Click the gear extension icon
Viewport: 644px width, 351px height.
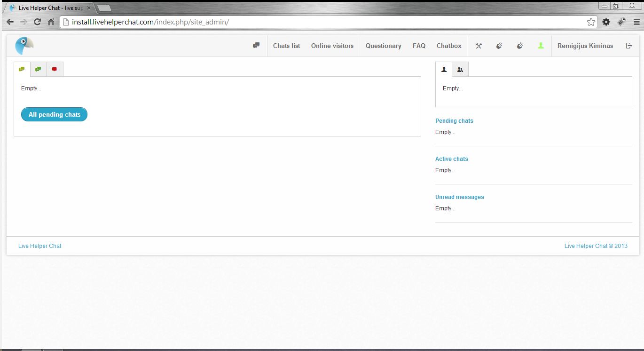pos(606,22)
